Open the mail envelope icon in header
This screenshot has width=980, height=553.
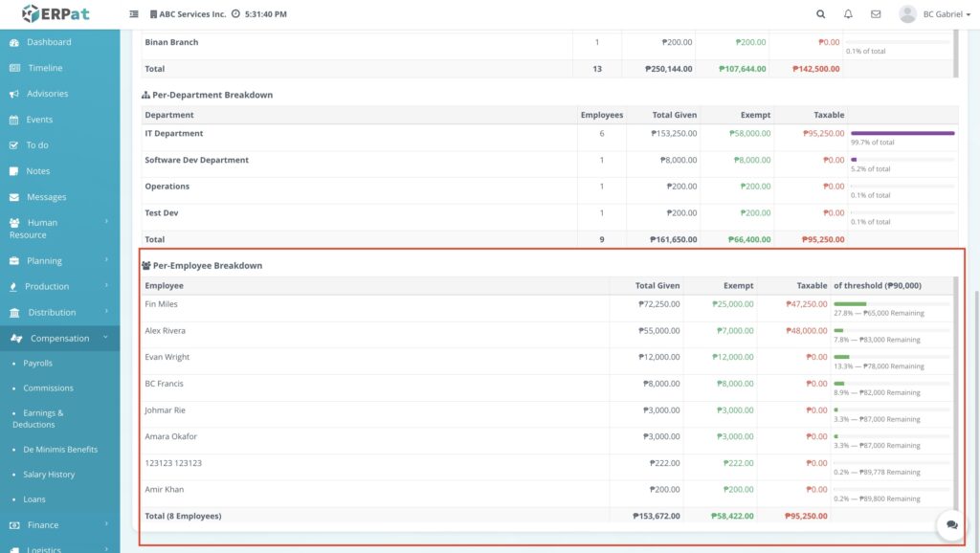[876, 14]
